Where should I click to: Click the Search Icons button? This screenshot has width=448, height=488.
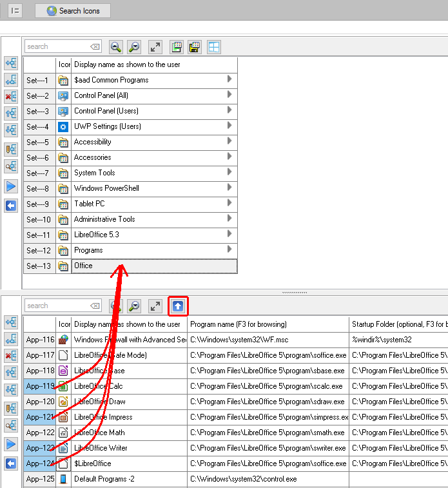click(73, 11)
